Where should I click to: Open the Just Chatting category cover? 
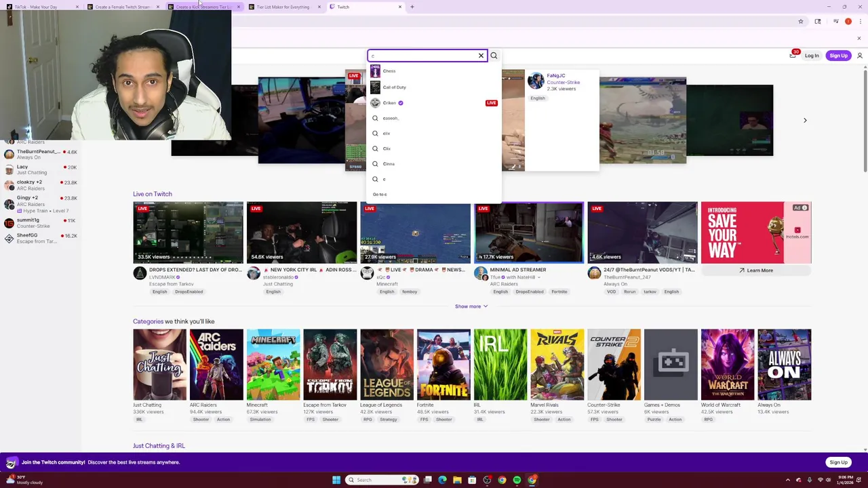coord(159,365)
